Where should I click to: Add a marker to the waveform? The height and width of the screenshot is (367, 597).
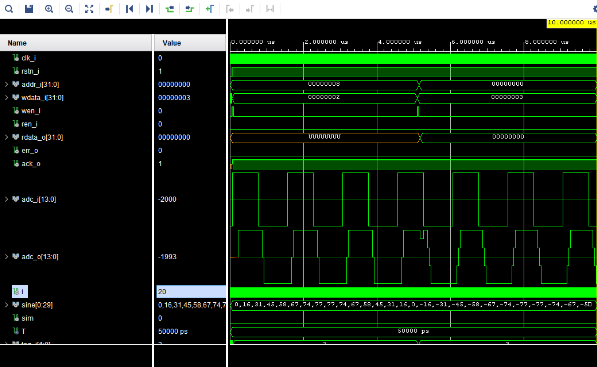point(209,9)
